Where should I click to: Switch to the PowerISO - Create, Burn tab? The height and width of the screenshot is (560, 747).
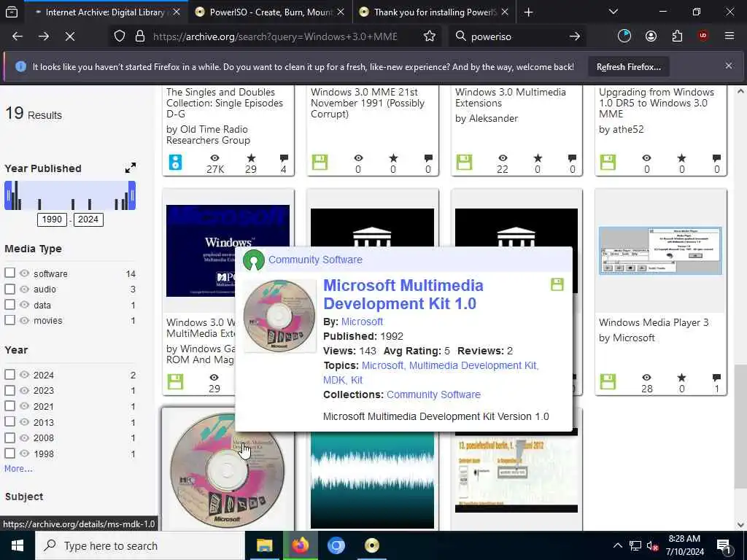tap(271, 12)
